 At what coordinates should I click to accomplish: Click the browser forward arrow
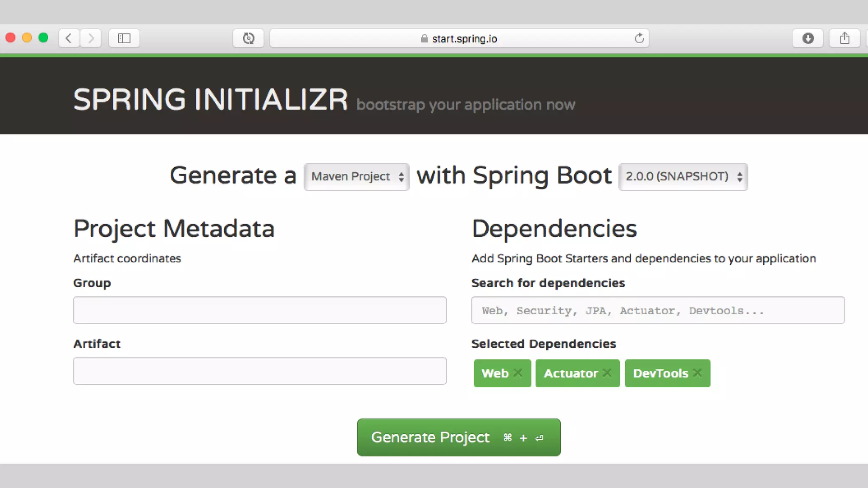point(91,38)
